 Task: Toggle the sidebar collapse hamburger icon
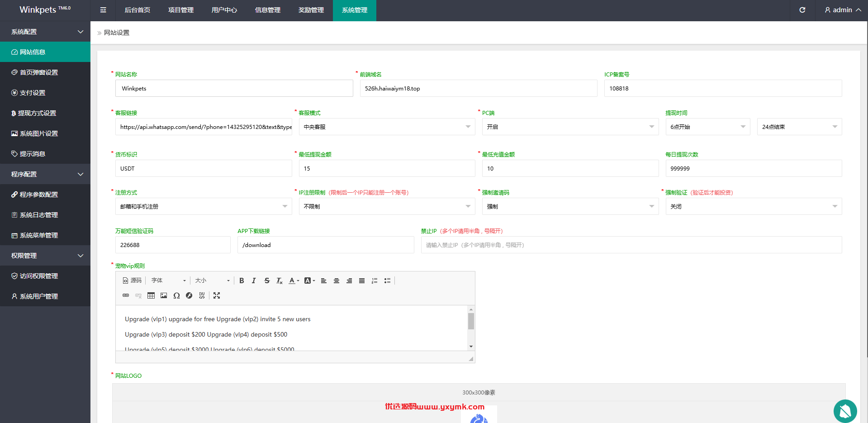(x=103, y=10)
